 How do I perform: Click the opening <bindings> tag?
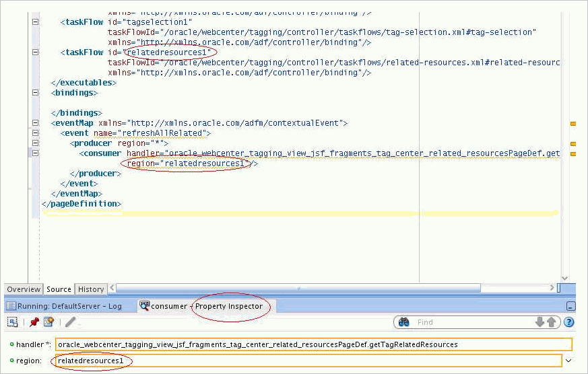click(x=74, y=92)
